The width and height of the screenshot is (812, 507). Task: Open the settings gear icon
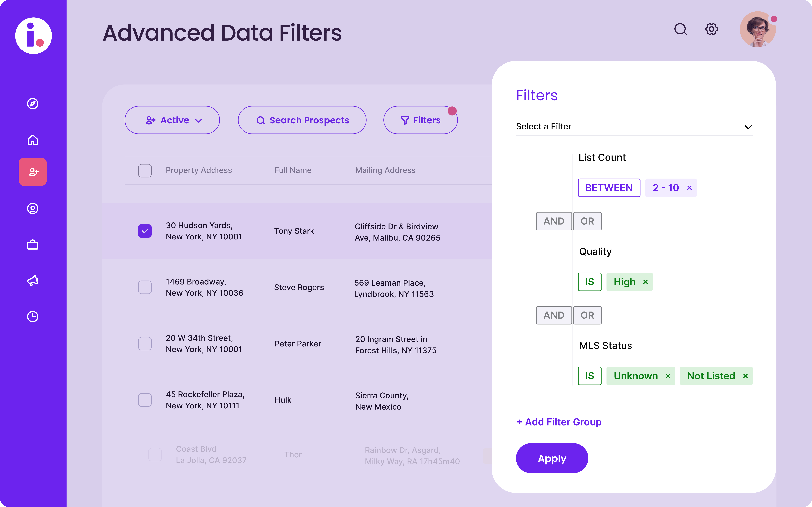(711, 29)
